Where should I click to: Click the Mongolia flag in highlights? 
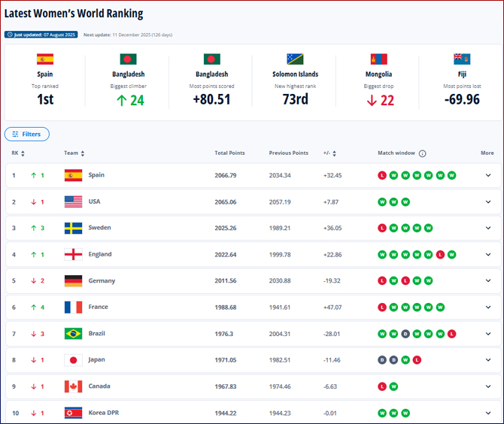[x=378, y=59]
